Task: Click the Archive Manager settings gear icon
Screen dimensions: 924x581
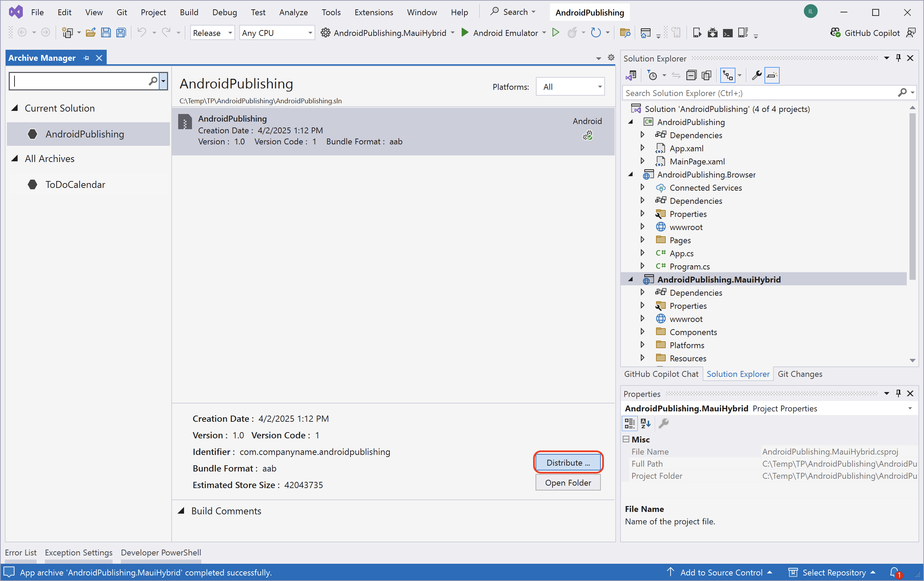Action: 611,58
